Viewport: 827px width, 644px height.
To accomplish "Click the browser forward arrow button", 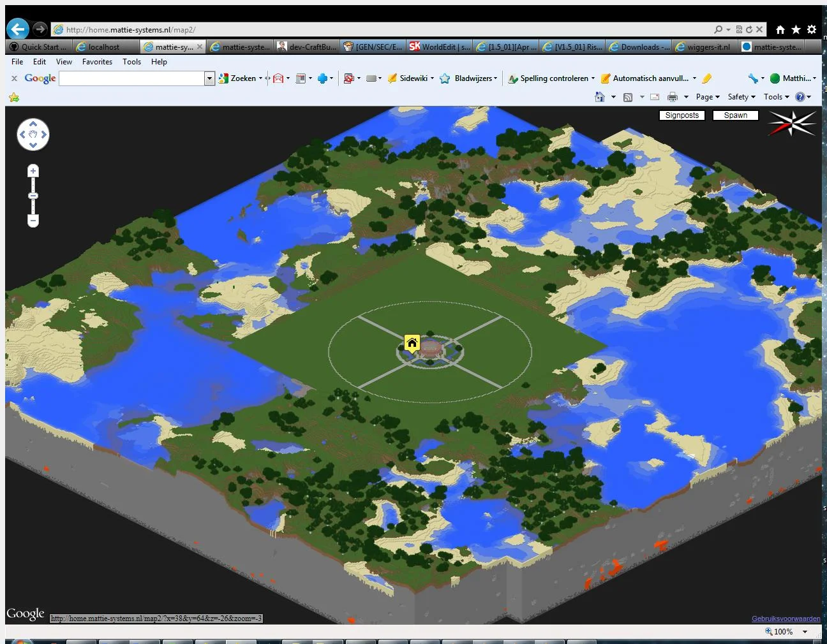I will (40, 29).
